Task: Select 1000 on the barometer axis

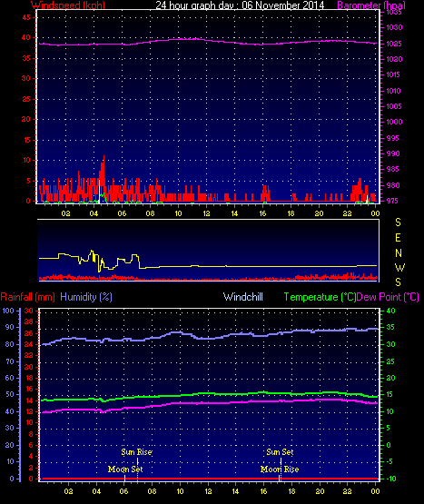Action: [394, 122]
